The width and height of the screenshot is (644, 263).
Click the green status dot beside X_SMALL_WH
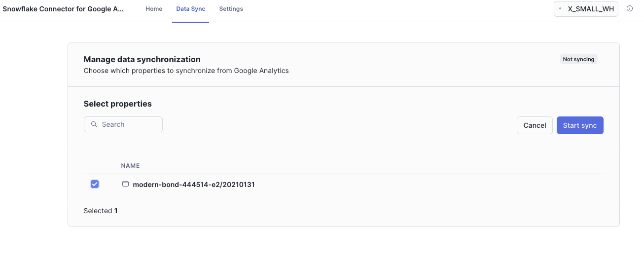pyautogui.click(x=560, y=9)
